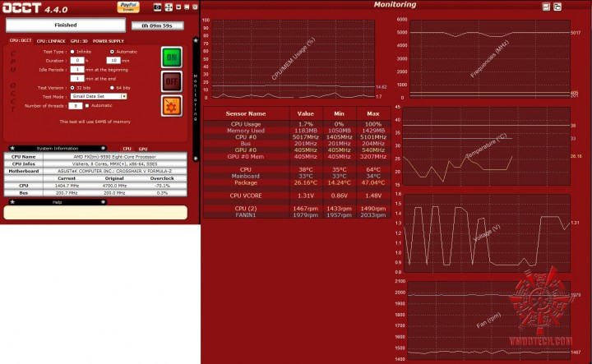The image size is (592, 364).
Task: Click the 1.31V VCORE value cell
Action: click(x=306, y=196)
